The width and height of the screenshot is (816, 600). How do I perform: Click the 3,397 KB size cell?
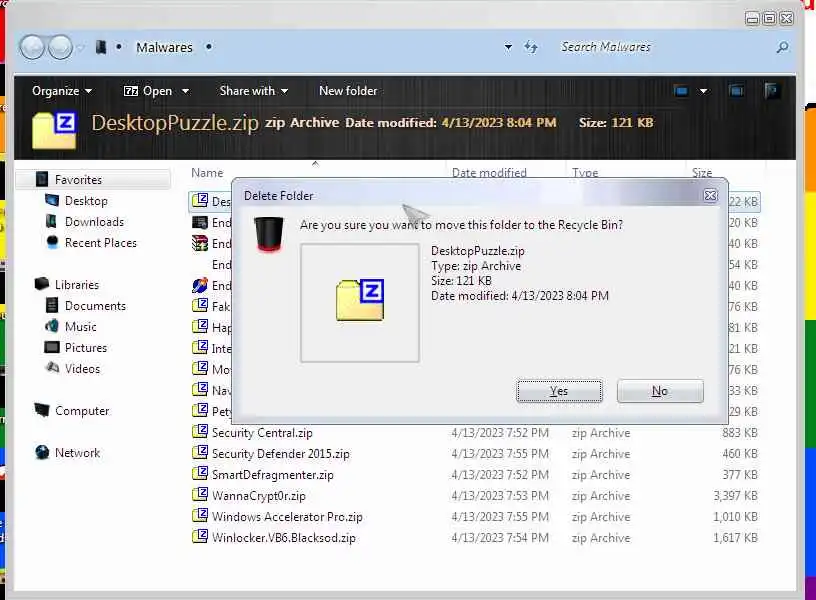(x=735, y=496)
